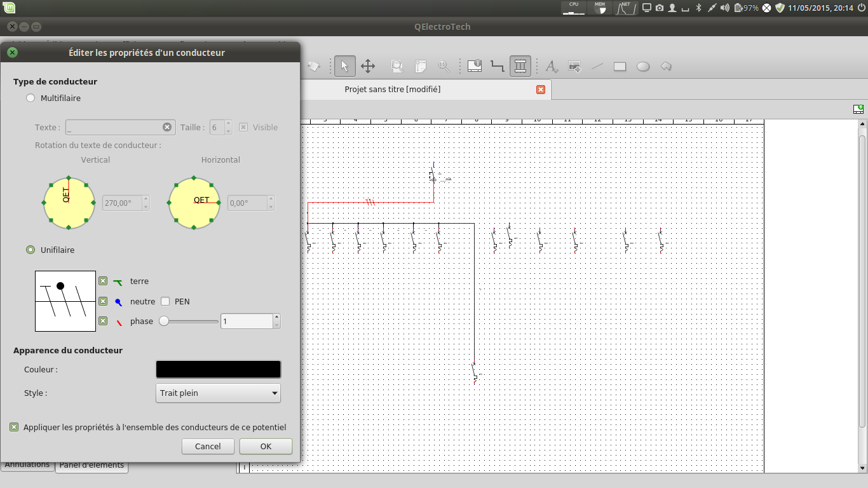Screen dimensions: 868x488
Task: Click the add image tool
Action: [574, 66]
